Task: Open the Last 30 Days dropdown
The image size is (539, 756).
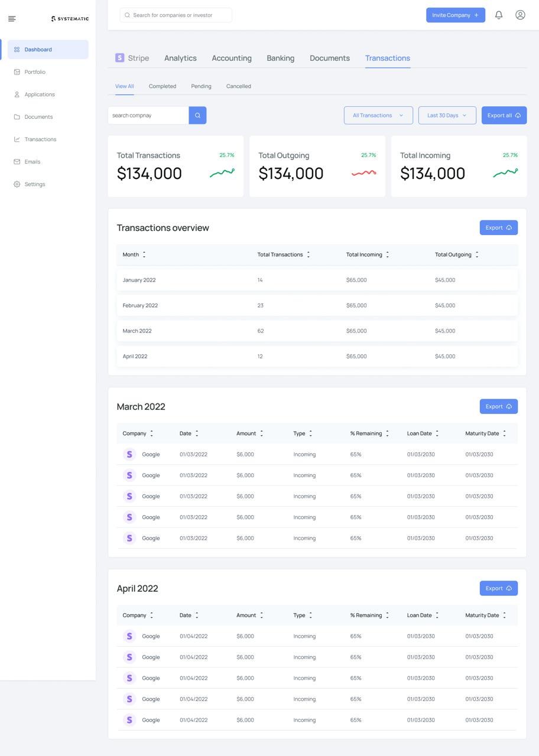Action: coord(447,115)
